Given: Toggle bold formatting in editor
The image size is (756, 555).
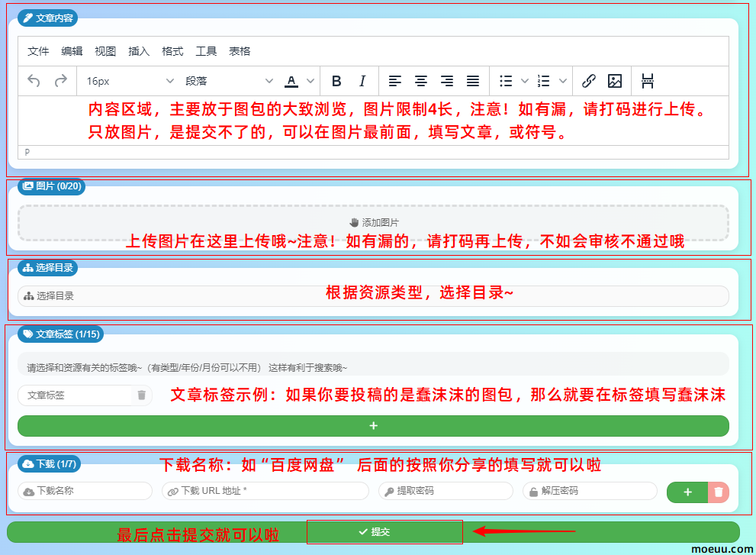Looking at the screenshot, I should (x=336, y=81).
